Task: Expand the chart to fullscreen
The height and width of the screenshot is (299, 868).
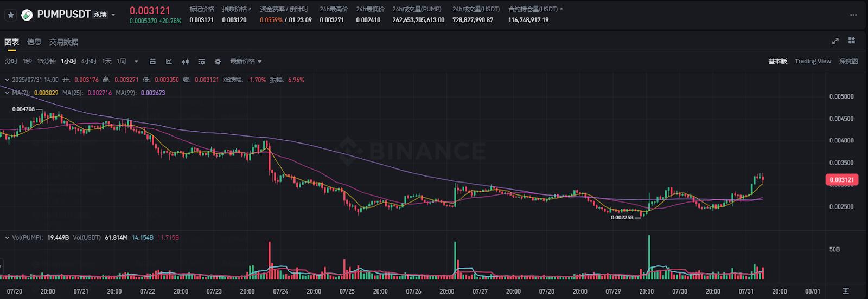Action: tap(835, 41)
